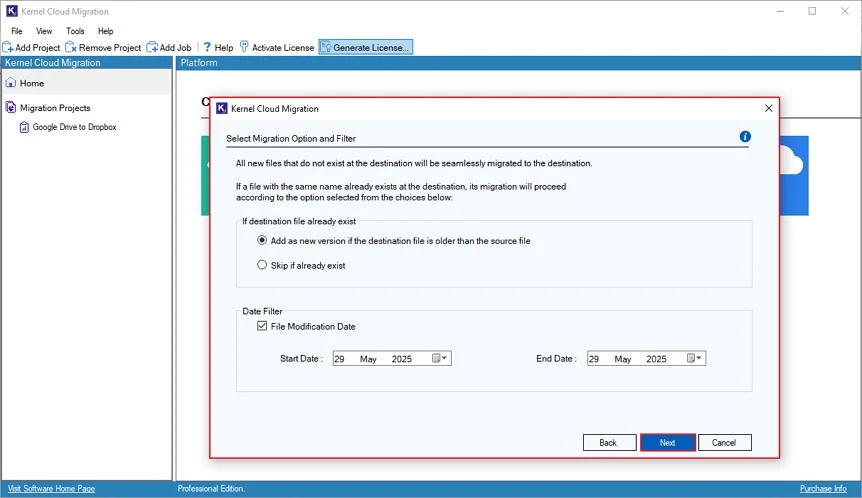Click the Remove Project toolbar icon
862x498 pixels.
click(x=71, y=47)
